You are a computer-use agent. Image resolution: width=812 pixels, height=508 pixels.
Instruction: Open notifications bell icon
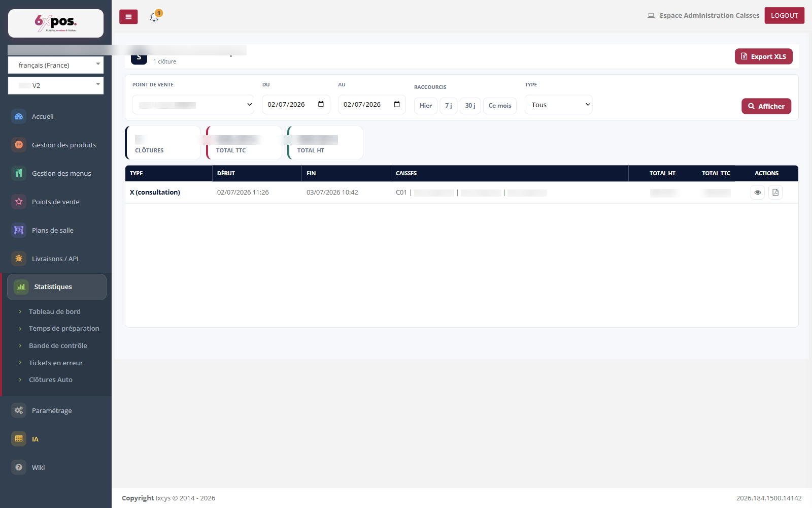coord(154,17)
